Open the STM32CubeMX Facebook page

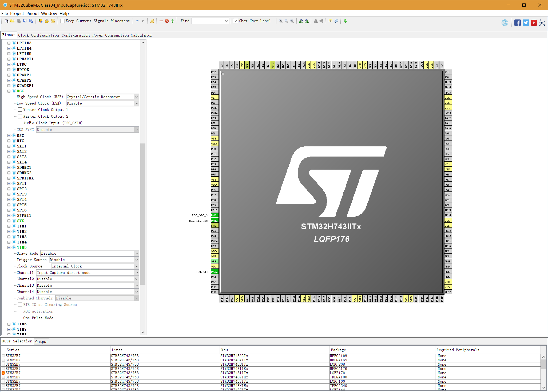click(517, 23)
